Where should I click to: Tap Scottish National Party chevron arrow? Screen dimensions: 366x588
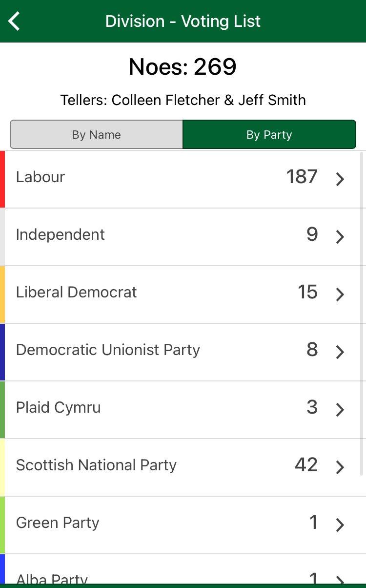340,467
